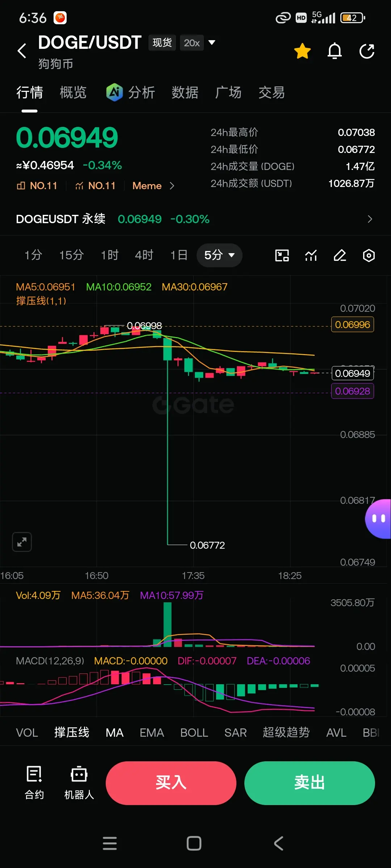Toggle the favorite star for DOGE/USDT
The width and height of the screenshot is (391, 868).
click(x=302, y=51)
